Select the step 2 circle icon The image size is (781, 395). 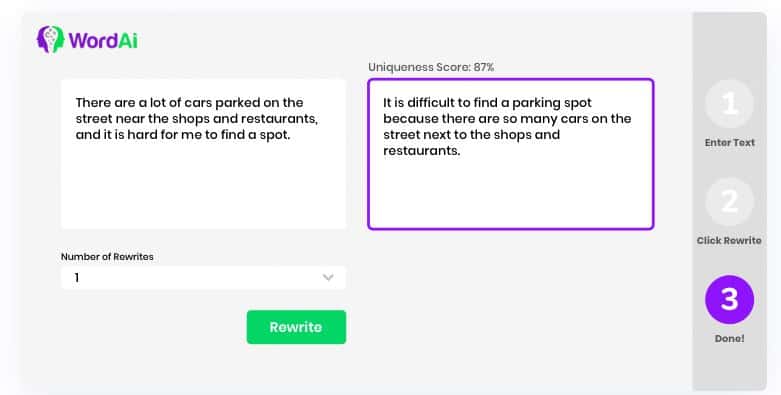[729, 202]
